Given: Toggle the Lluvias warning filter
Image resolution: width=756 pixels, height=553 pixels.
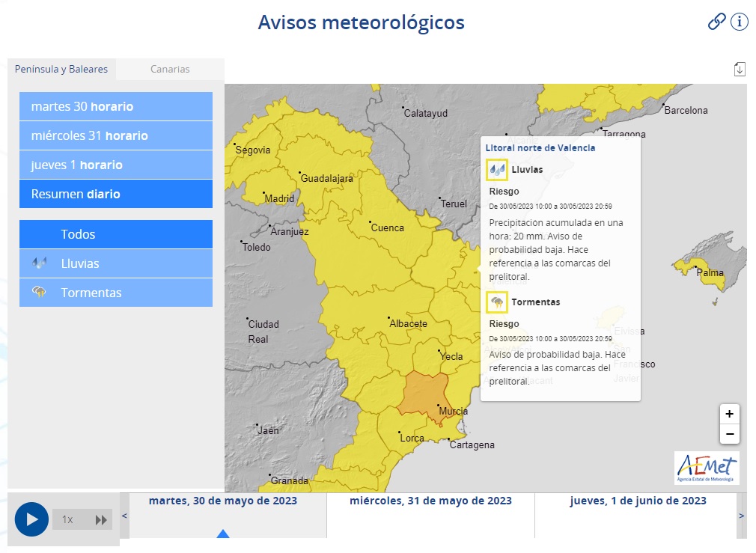Looking at the screenshot, I should [116, 263].
